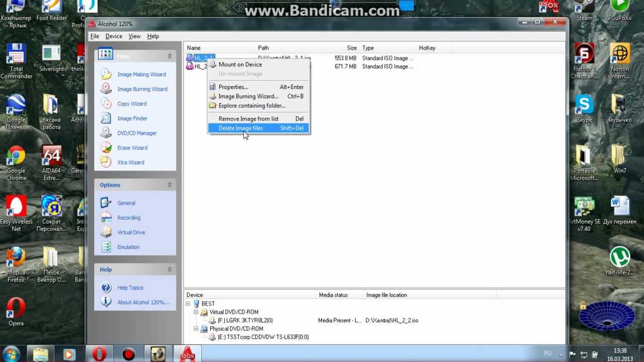Click the Hotkey column header
This screenshot has height=362, width=644.
[434, 48]
